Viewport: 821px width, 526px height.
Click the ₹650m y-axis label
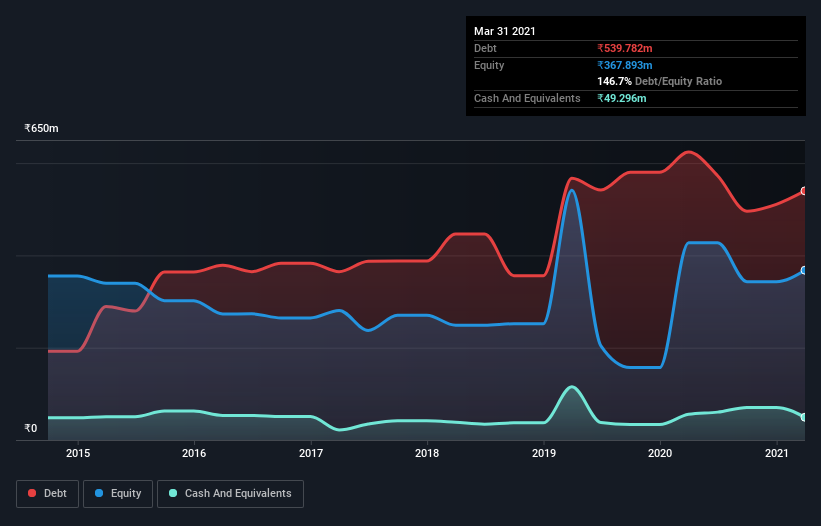click(41, 128)
